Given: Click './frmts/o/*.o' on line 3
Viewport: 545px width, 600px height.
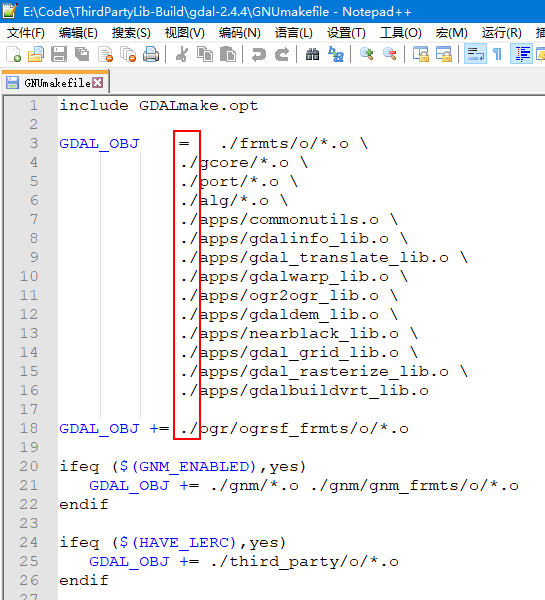Looking at the screenshot, I should [284, 143].
